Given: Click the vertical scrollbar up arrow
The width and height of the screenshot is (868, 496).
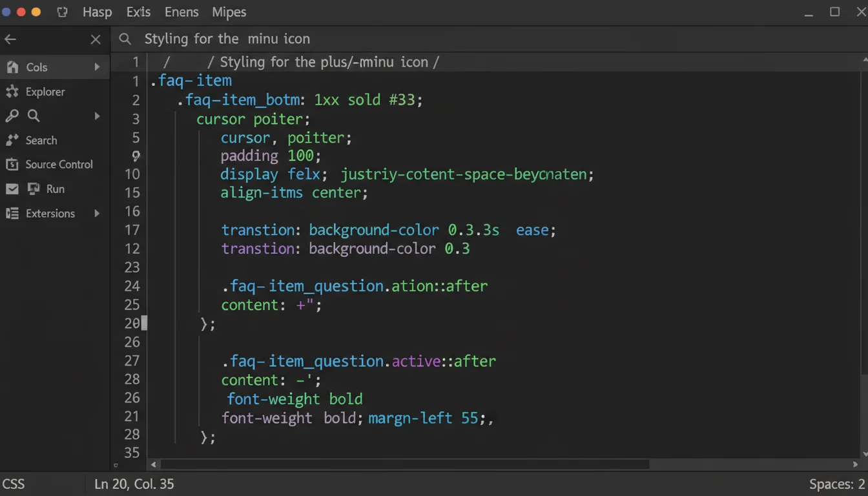Looking at the screenshot, I should [864, 59].
